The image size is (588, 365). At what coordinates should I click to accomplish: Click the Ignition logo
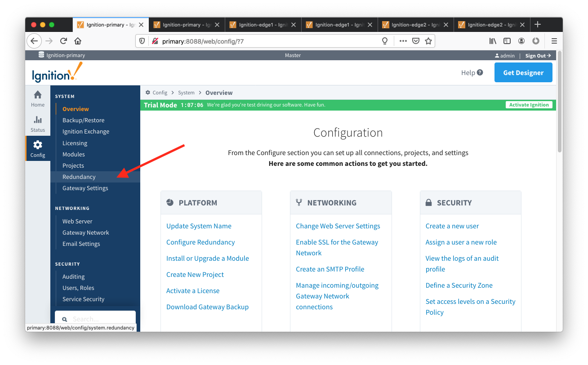coord(57,72)
